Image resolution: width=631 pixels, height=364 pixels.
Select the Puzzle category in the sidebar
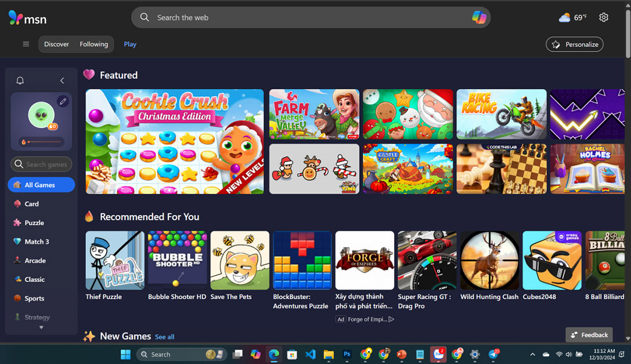click(33, 222)
